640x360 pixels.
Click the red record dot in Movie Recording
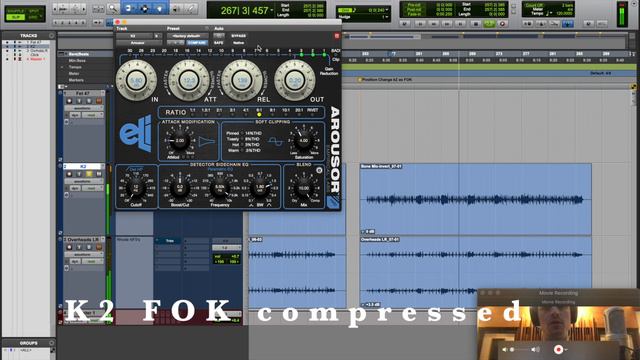click(x=558, y=349)
